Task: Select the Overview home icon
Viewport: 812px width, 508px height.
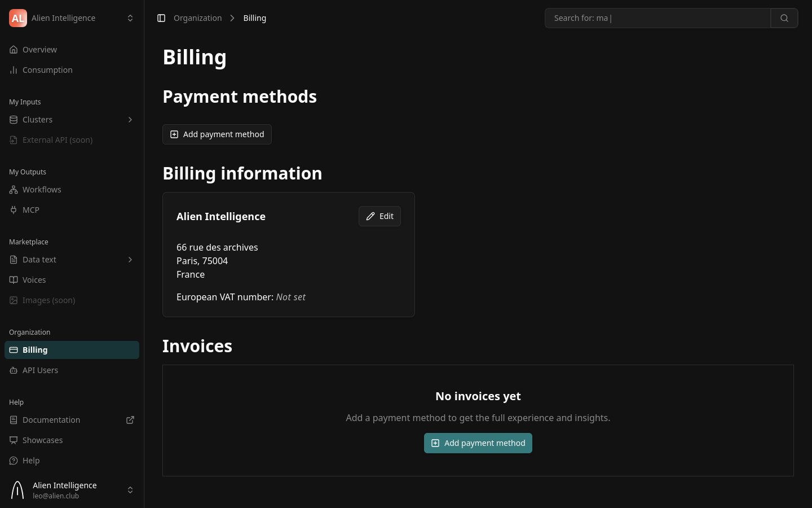Action: [14, 50]
